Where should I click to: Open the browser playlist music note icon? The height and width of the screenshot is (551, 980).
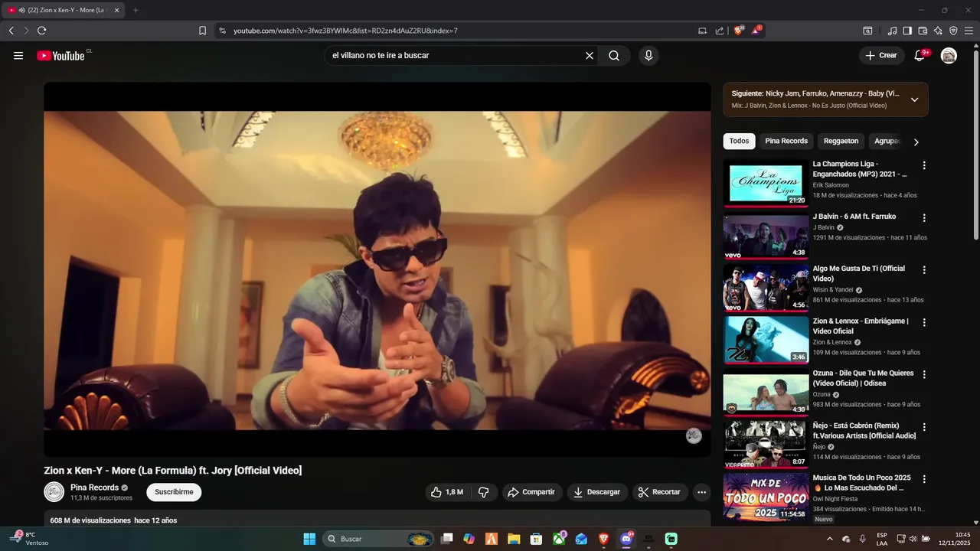point(892,31)
